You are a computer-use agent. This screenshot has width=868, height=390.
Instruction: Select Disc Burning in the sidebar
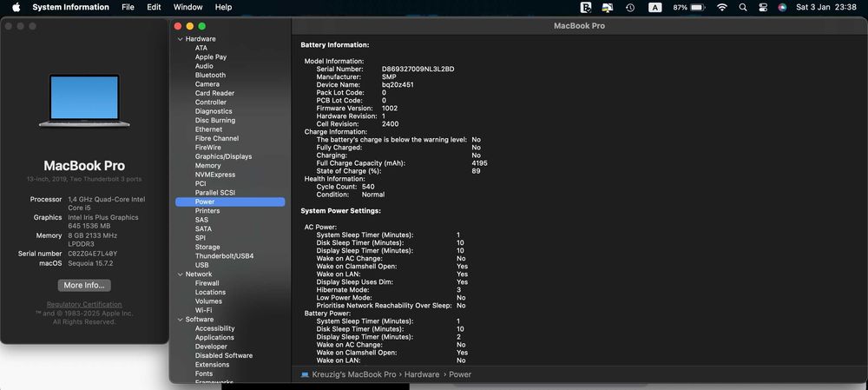214,120
